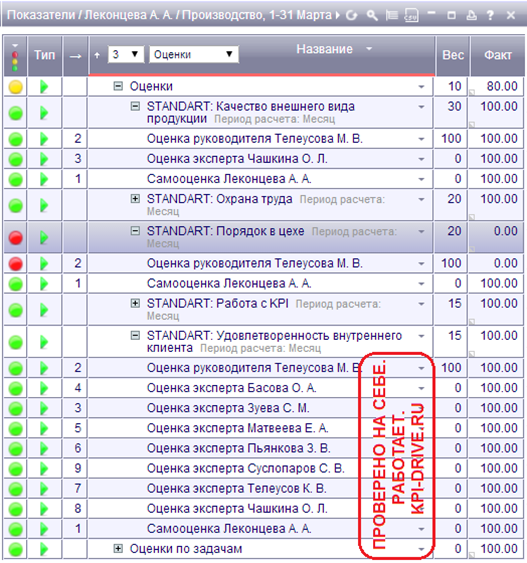Image resolution: width=527 pixels, height=563 pixels.
Task: Open search with the magnifier icon
Action: pyautogui.click(x=372, y=15)
